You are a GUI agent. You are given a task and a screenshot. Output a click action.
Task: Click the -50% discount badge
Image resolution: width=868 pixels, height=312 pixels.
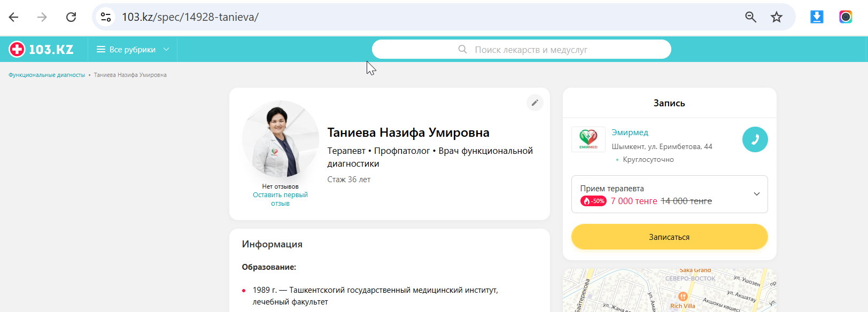593,201
